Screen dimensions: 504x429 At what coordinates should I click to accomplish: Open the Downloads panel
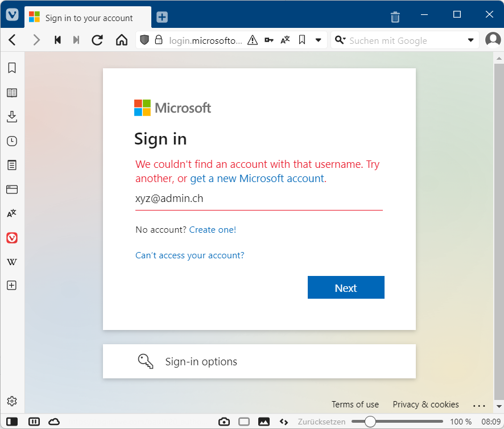coord(11,117)
